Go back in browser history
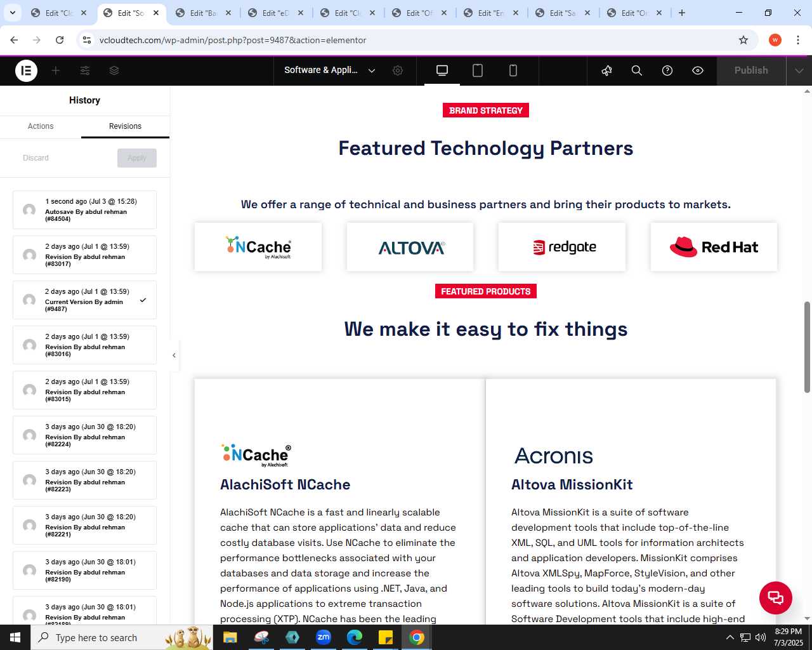Screen dimensions: 812x650 pyautogui.click(x=14, y=40)
